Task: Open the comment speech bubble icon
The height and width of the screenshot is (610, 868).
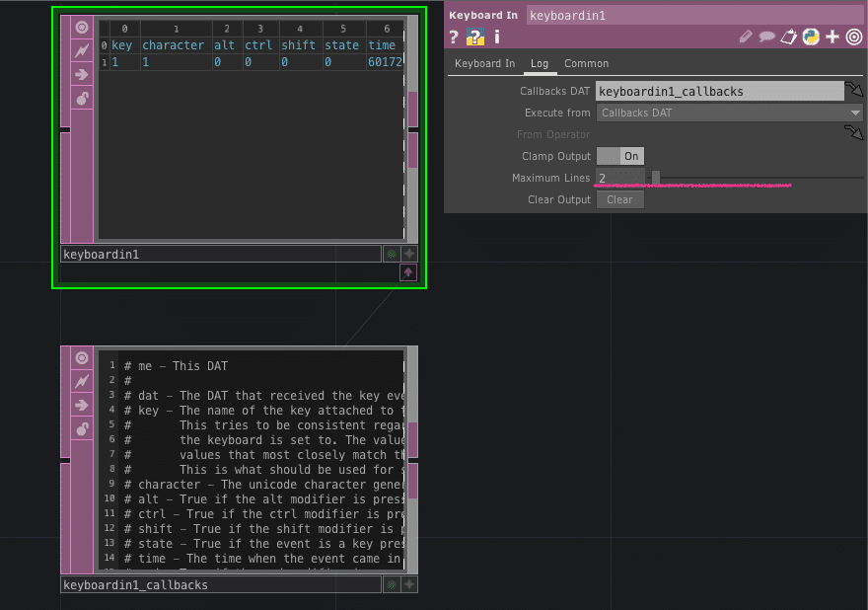Action: pyautogui.click(x=766, y=38)
